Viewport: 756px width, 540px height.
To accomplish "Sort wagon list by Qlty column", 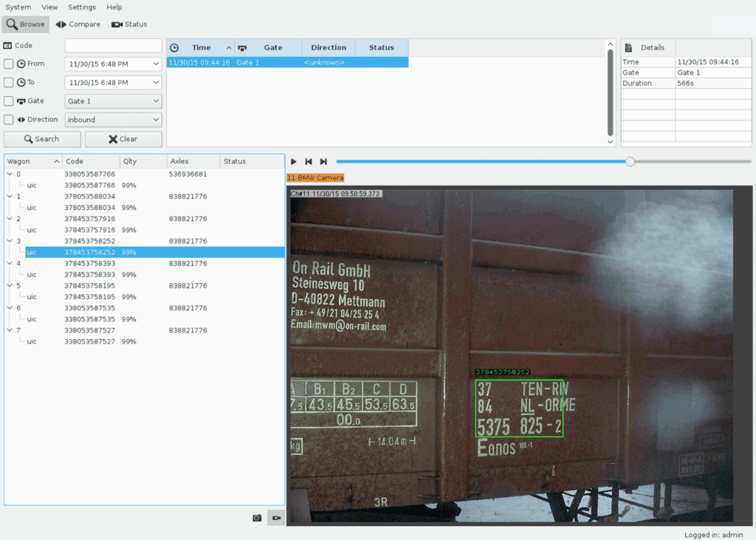I will pos(143,161).
